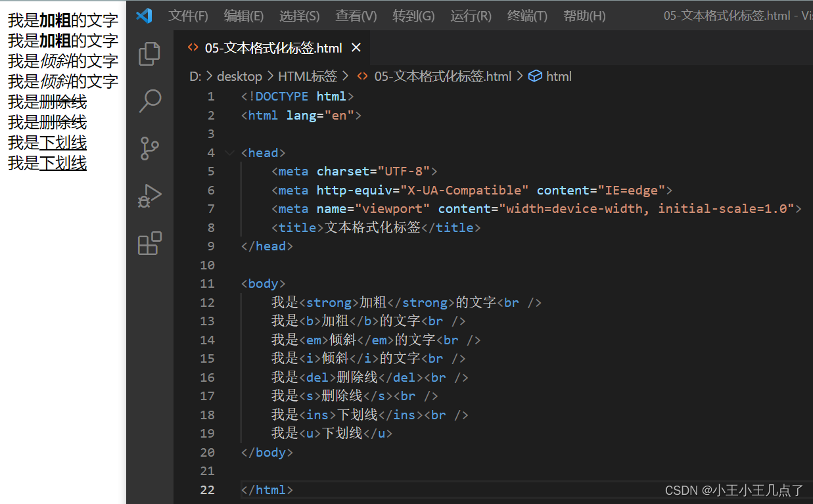
Task: Click the u 下划线 code line
Action: pos(332,434)
